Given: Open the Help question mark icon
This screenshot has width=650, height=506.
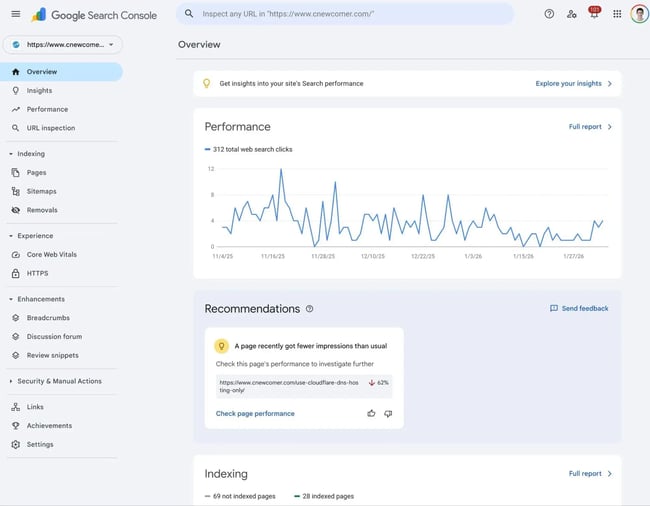Looking at the screenshot, I should (549, 14).
